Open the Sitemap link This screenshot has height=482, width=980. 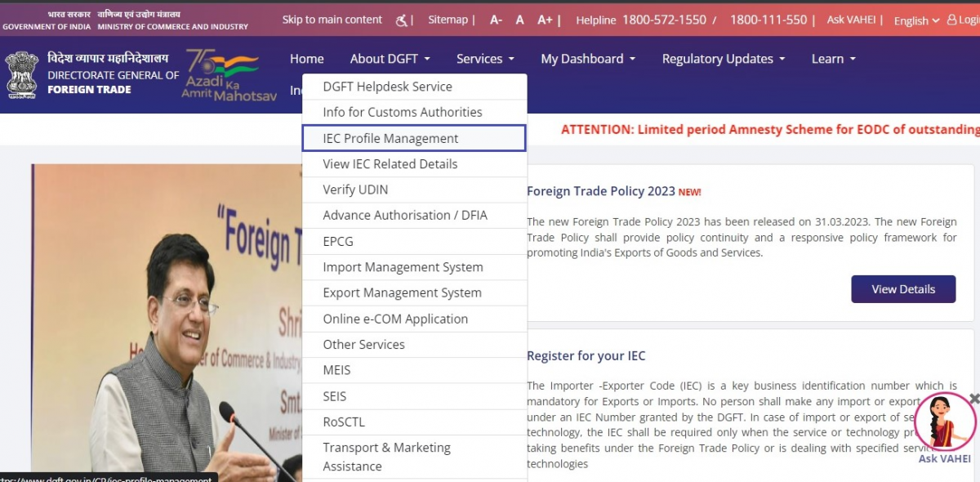pos(448,19)
